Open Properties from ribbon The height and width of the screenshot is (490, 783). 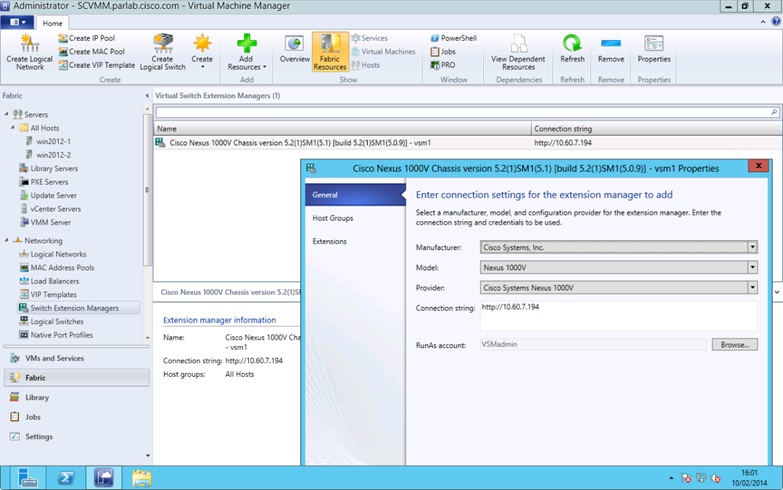654,49
